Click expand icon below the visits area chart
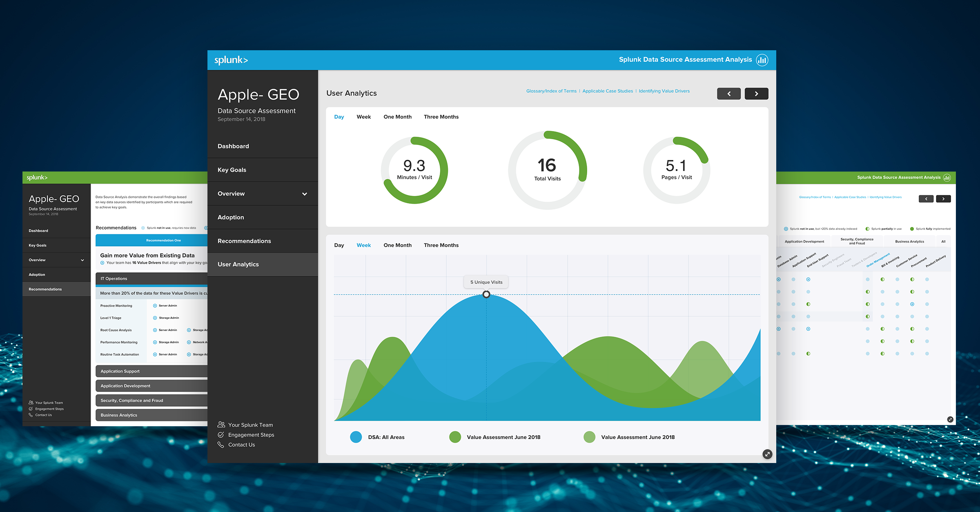 coord(767,454)
